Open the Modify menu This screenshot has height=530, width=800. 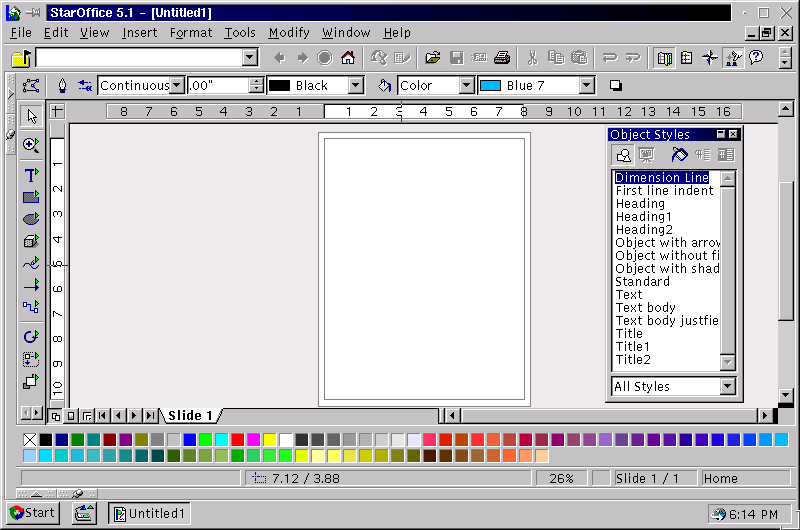point(289,33)
